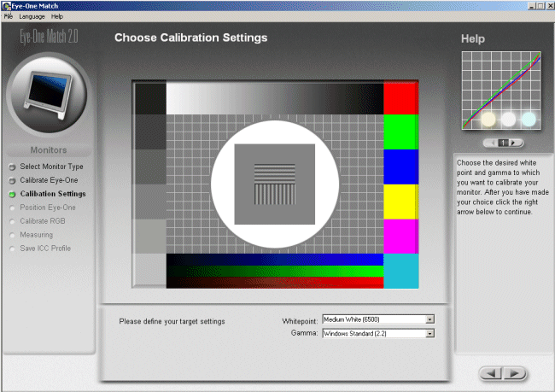This screenshot has height=392, width=555.
Task: Click the red color patch
Action: (400, 98)
